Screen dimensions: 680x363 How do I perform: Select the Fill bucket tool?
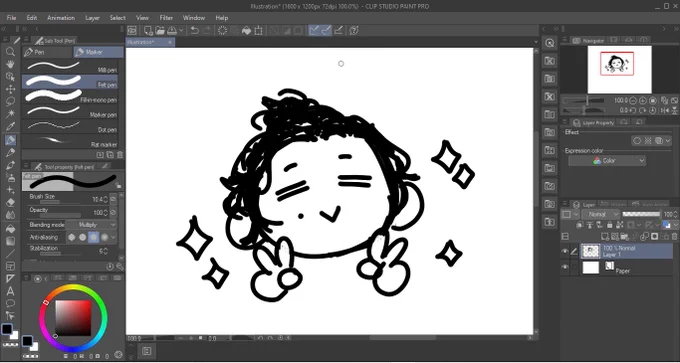click(10, 229)
